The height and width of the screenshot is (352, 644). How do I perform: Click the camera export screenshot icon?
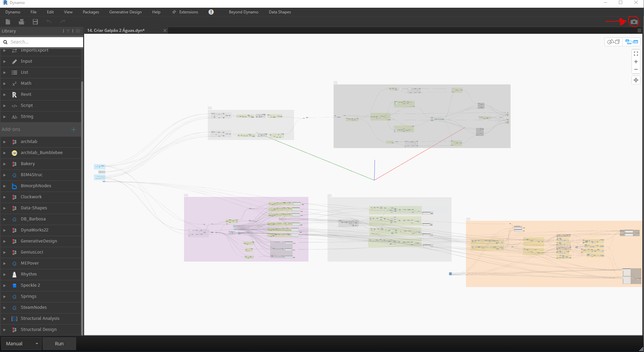click(x=633, y=21)
